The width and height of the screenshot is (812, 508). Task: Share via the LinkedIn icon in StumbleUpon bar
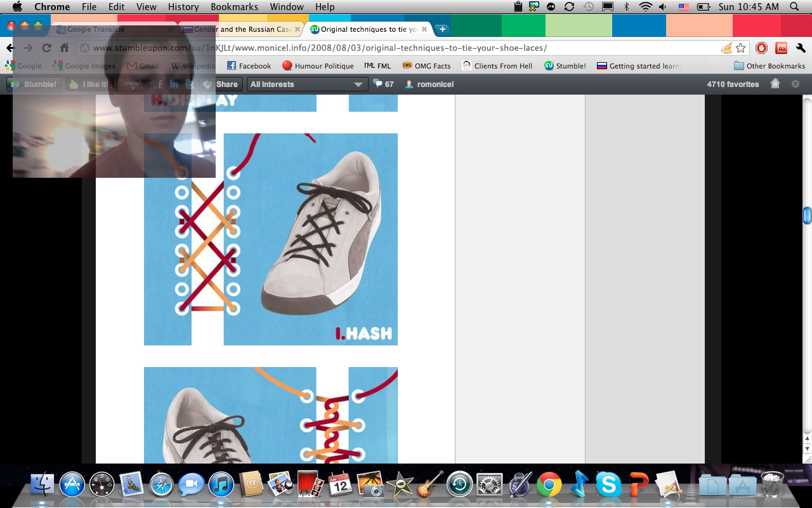point(174,84)
